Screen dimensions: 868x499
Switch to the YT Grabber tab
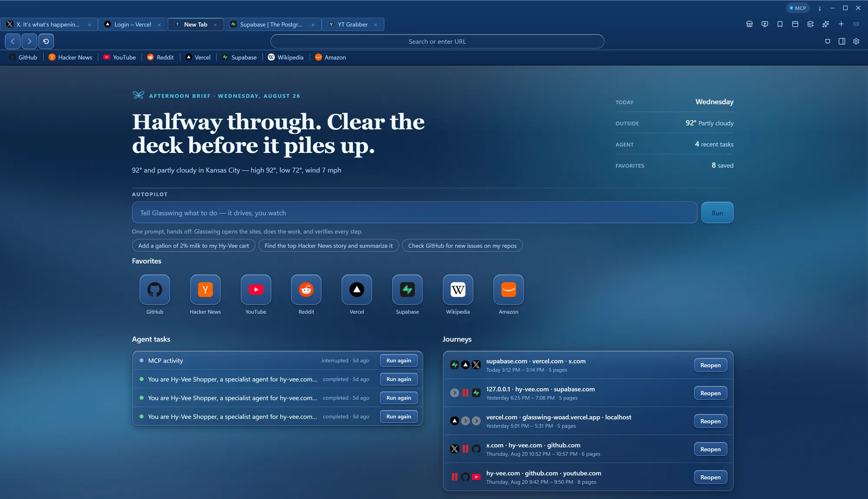(x=352, y=24)
